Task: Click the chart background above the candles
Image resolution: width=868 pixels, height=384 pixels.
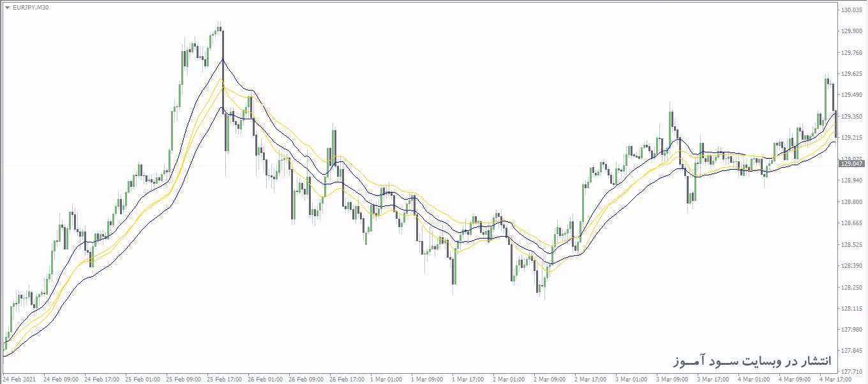Action: click(x=447, y=57)
